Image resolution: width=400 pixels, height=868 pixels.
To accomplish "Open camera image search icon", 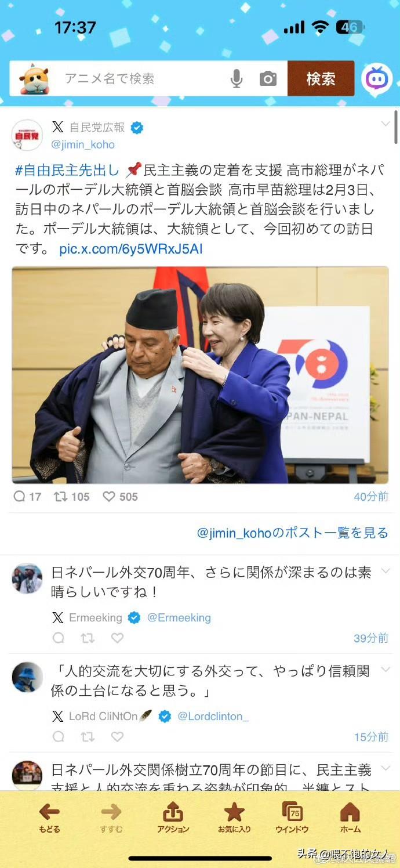I will (x=268, y=79).
